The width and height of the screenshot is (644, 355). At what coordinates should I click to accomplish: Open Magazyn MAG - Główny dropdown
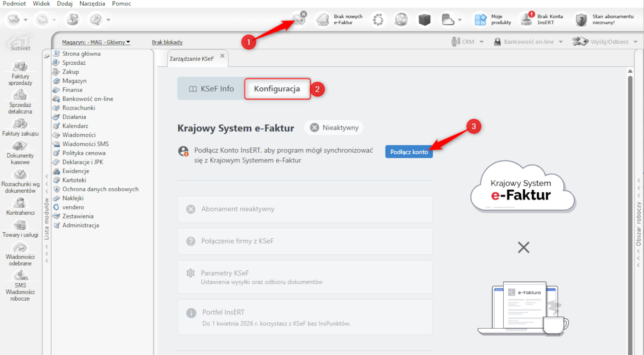96,42
